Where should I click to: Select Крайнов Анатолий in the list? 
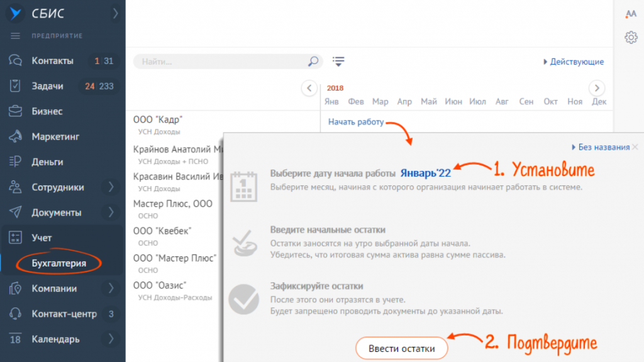pos(178,150)
